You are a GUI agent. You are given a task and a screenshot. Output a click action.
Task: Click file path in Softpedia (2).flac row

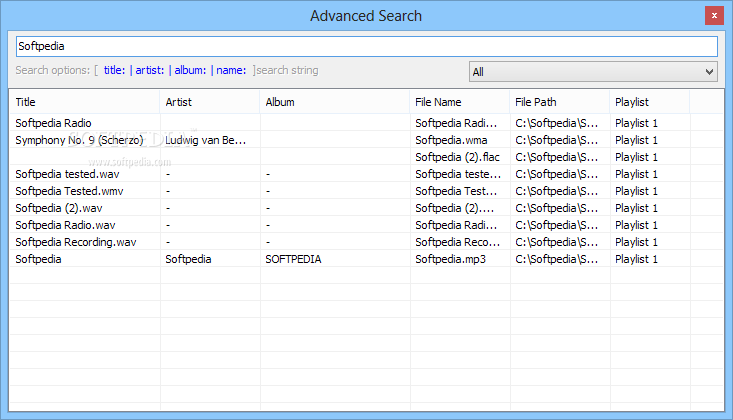coord(556,157)
